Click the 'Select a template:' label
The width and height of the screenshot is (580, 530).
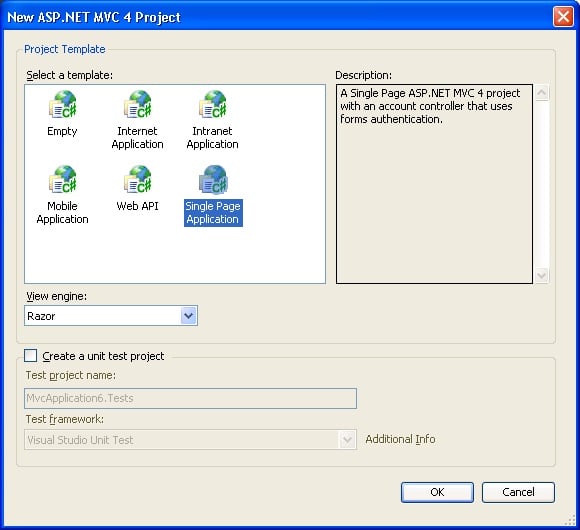click(70, 75)
